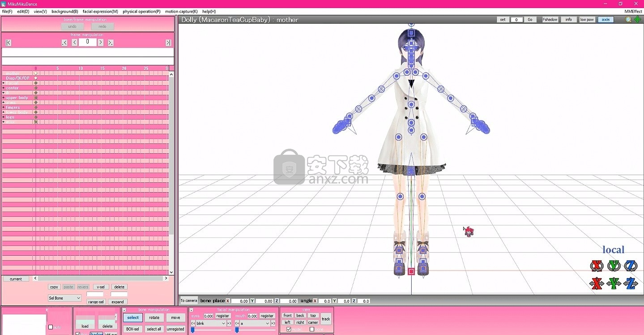644x335 pixels.
Task: Open the edit(D) menu
Action: (x=23, y=11)
